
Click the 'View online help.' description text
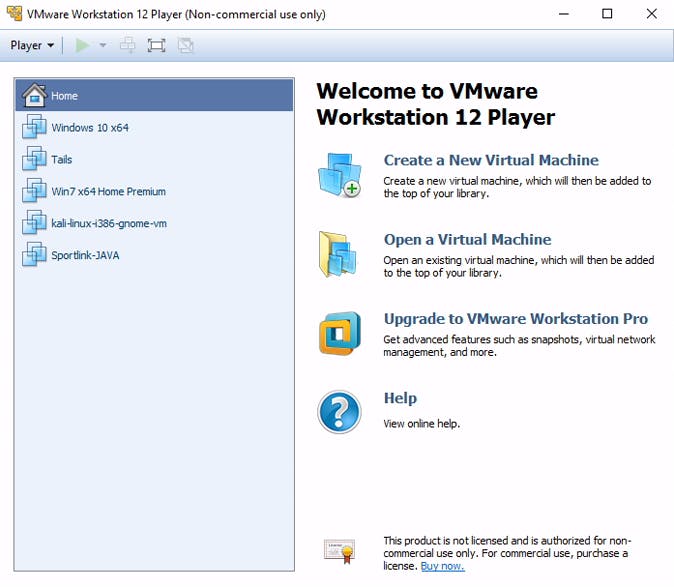pos(422,424)
